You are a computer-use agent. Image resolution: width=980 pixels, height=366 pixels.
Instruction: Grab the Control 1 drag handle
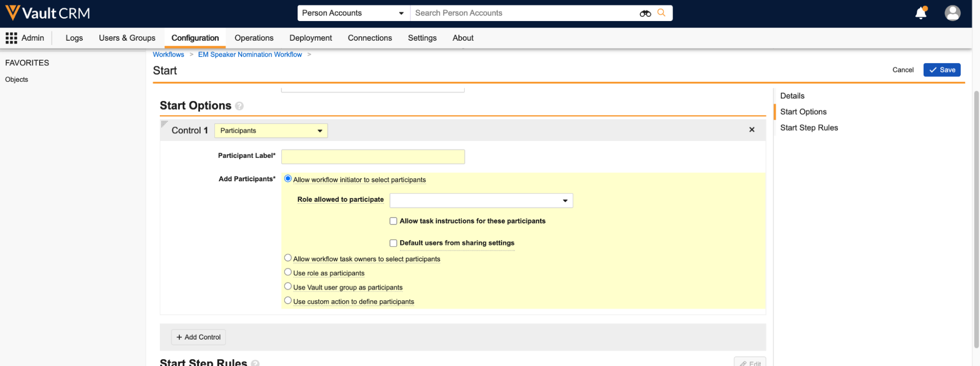coord(164,124)
